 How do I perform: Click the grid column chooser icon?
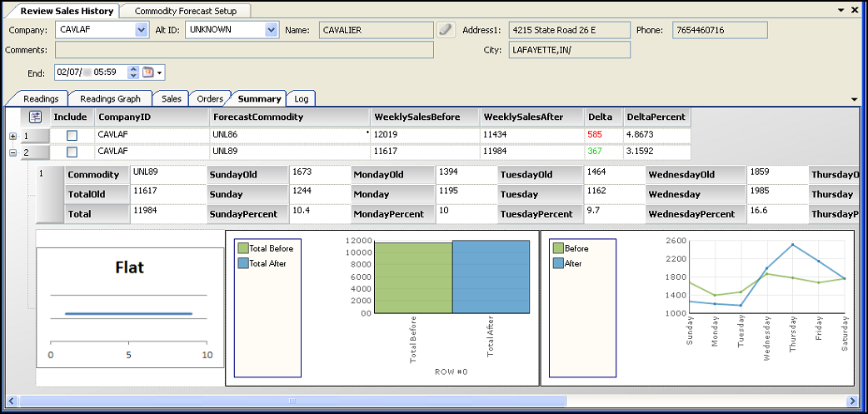[36, 117]
